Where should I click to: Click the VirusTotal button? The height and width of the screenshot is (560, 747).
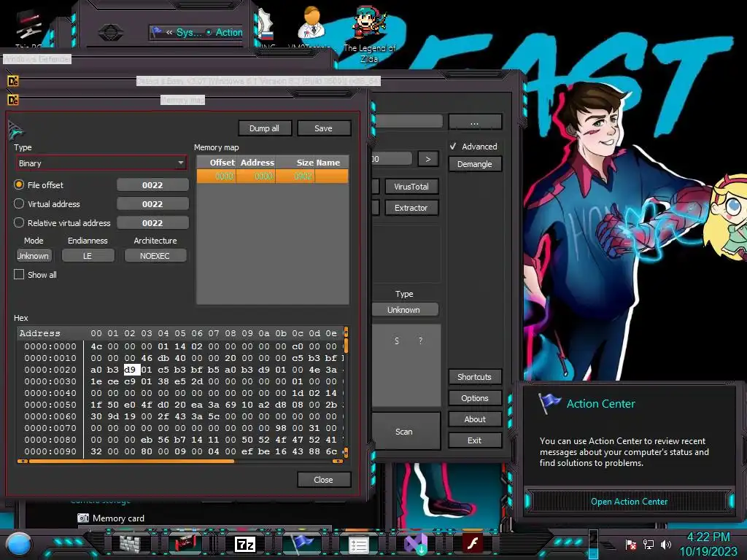click(411, 187)
